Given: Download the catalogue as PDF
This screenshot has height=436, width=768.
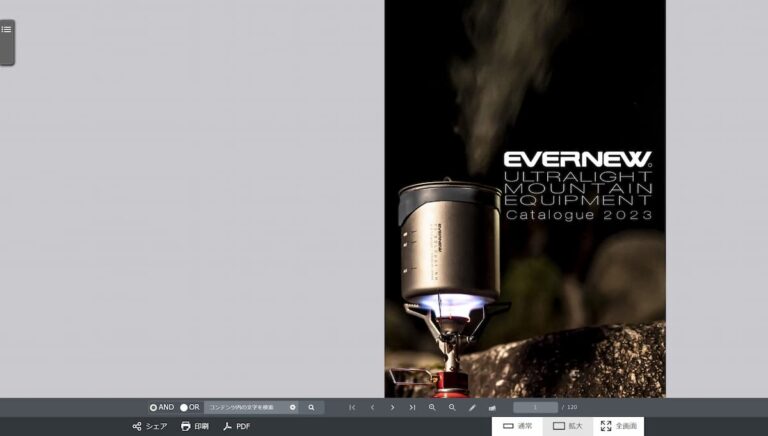Looking at the screenshot, I should [x=237, y=426].
